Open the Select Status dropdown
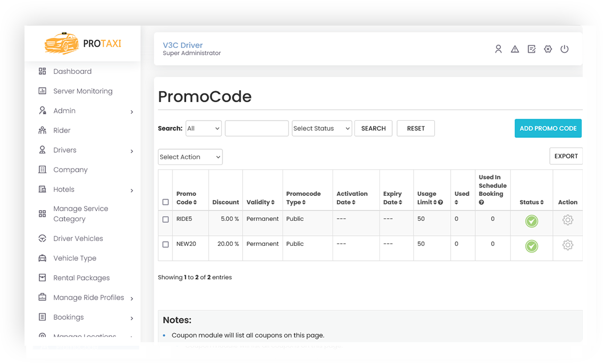Image resolution: width=604 pixels, height=364 pixels. pos(321,128)
